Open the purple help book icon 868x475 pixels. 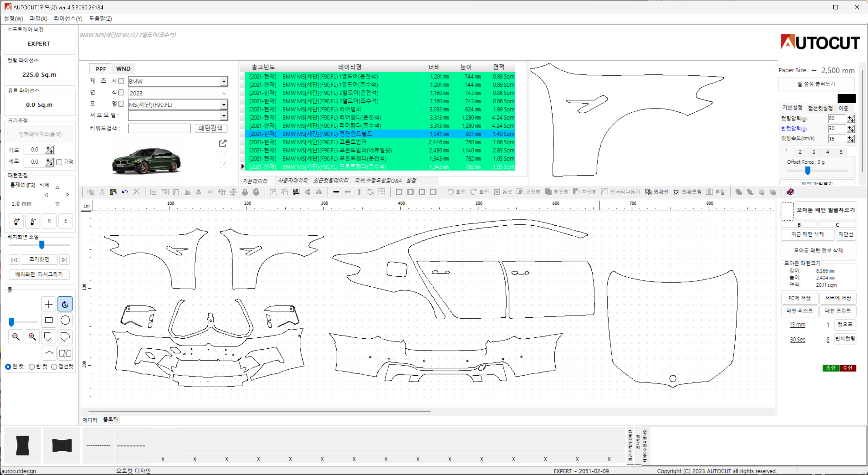[x=790, y=192]
